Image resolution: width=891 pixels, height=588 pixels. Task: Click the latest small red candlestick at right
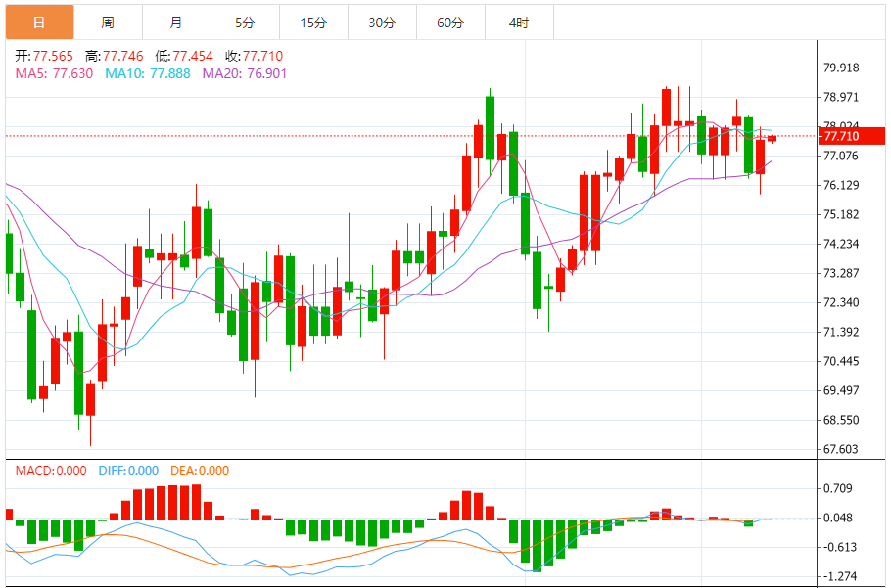(772, 139)
